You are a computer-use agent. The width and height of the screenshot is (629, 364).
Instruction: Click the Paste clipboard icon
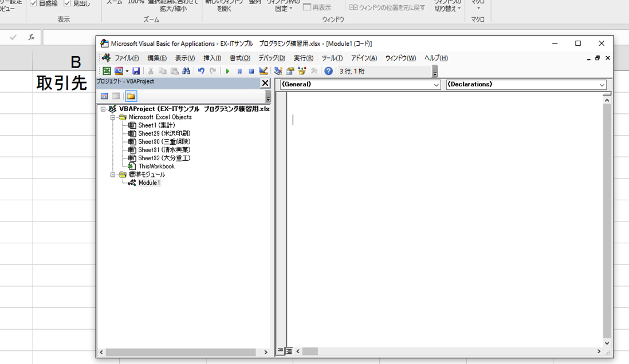pos(174,71)
